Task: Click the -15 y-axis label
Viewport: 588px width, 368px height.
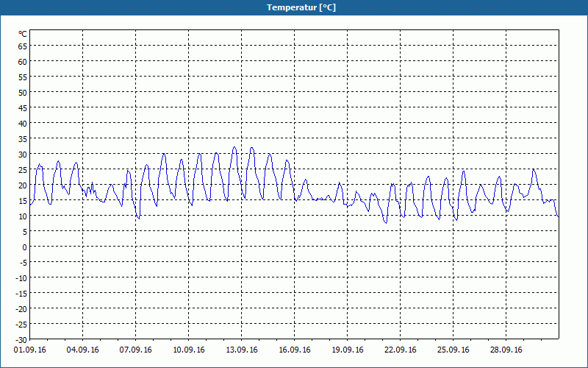Action: (x=21, y=293)
